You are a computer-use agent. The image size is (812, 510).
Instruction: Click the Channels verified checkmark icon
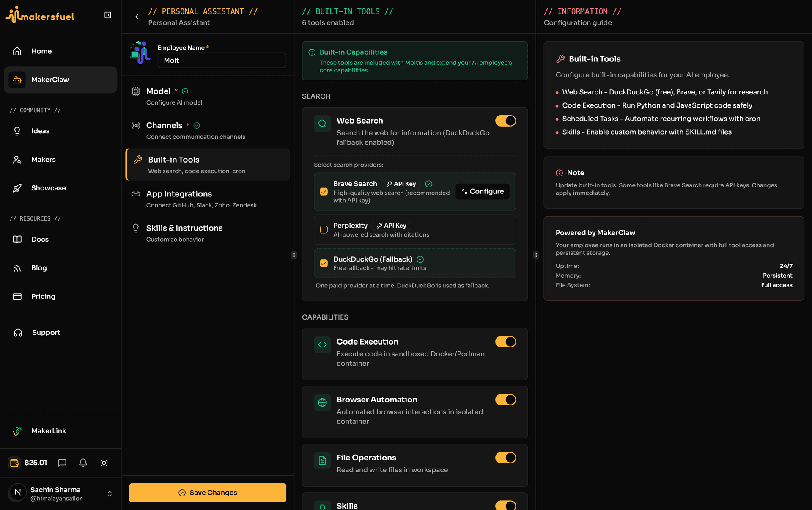(197, 126)
